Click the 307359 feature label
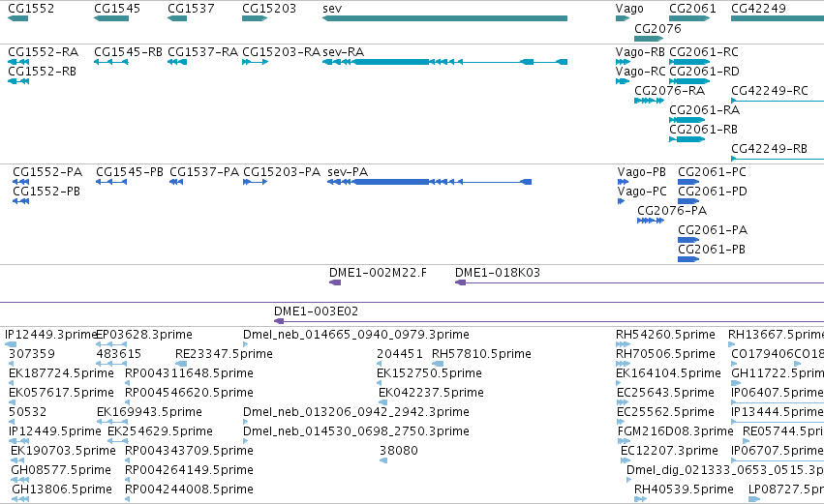The image size is (824, 504). (32, 354)
